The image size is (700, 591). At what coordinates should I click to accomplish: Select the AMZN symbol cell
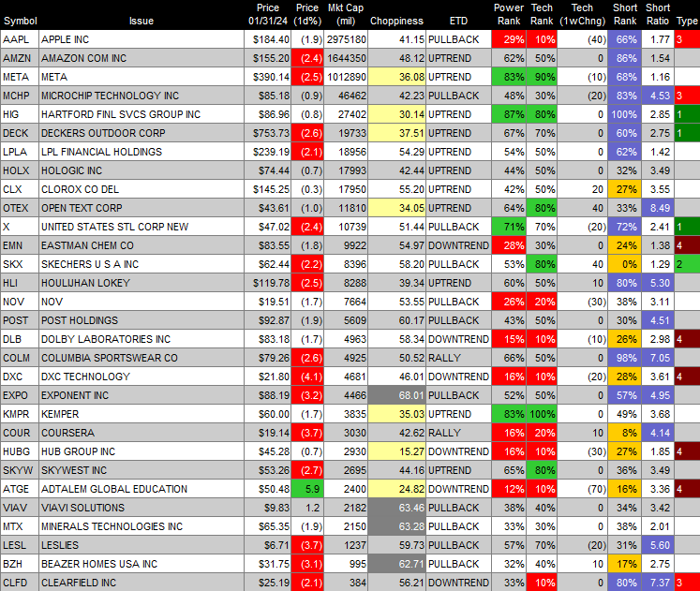[20, 58]
